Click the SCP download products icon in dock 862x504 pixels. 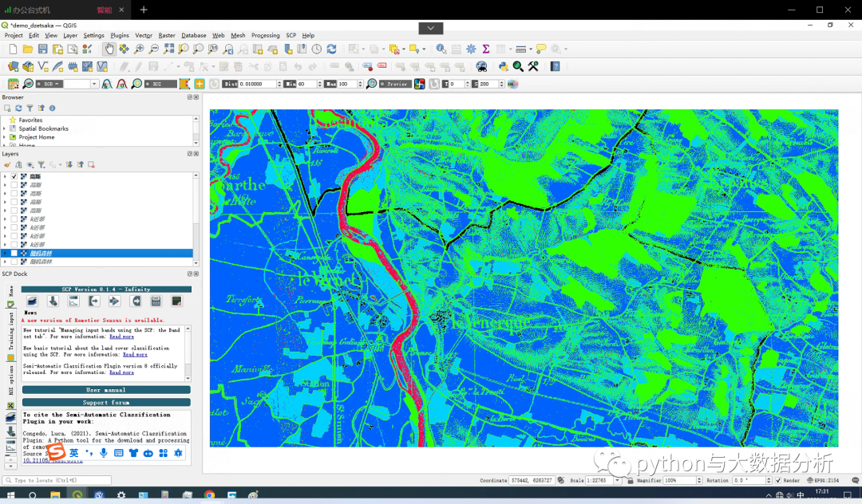coord(53,301)
